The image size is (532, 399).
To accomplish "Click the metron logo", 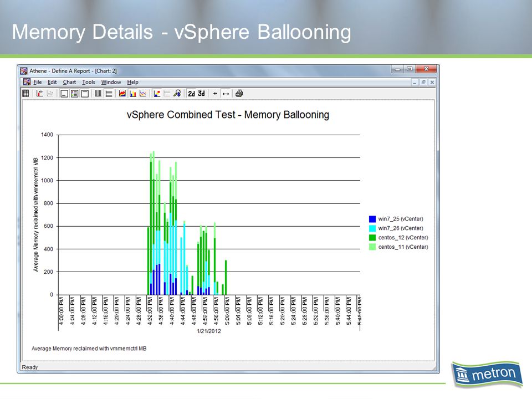I will tap(487, 374).
